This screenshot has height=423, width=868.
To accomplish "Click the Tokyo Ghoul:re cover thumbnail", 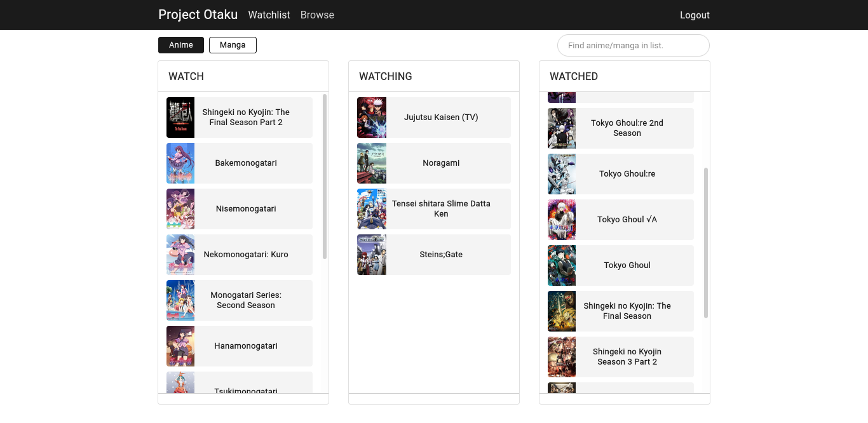I will [562, 174].
